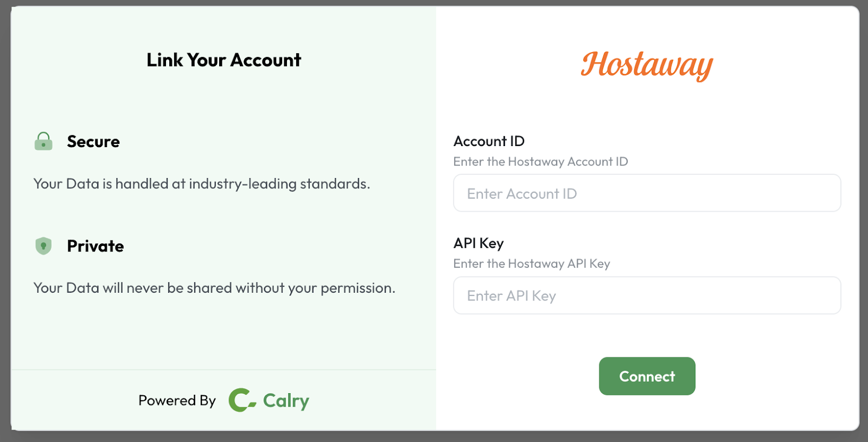The image size is (868, 442).
Task: Focus the Enter Account ID field
Action: pos(647,193)
